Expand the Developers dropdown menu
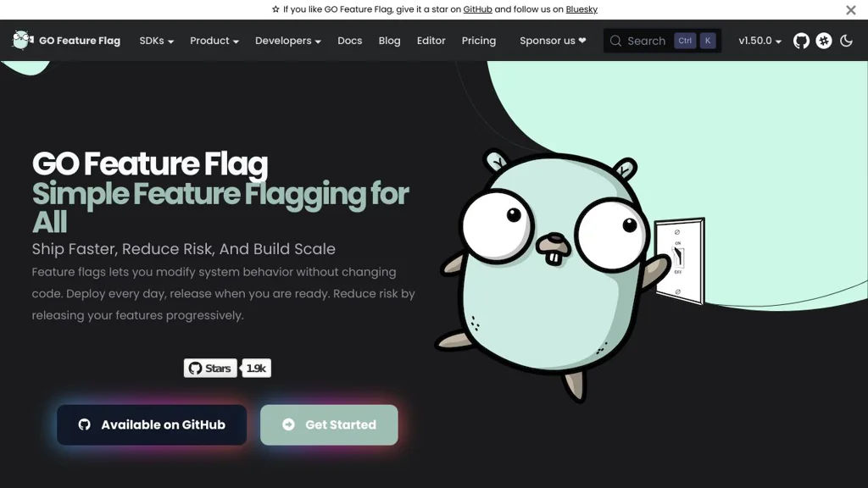 point(288,41)
